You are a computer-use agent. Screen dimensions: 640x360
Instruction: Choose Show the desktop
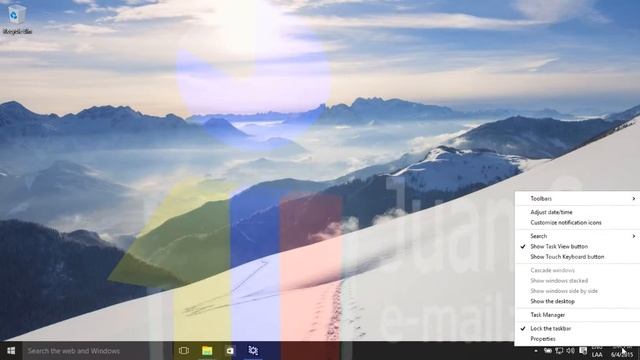[x=577, y=301]
